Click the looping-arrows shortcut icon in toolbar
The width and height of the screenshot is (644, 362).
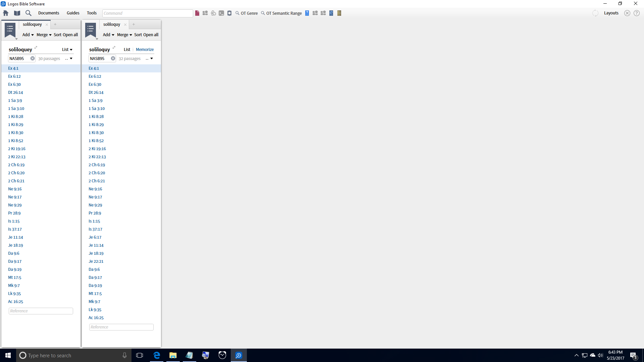tap(213, 13)
